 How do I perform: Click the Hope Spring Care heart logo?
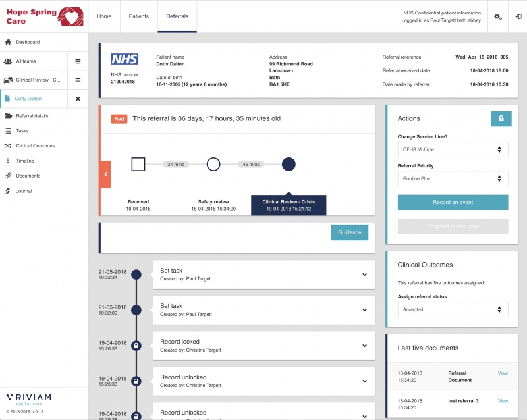pos(70,16)
